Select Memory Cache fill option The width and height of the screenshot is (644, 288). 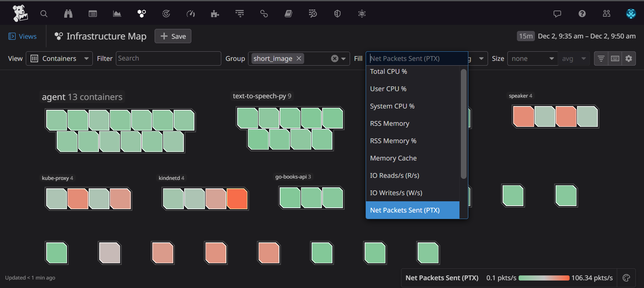pos(413,158)
